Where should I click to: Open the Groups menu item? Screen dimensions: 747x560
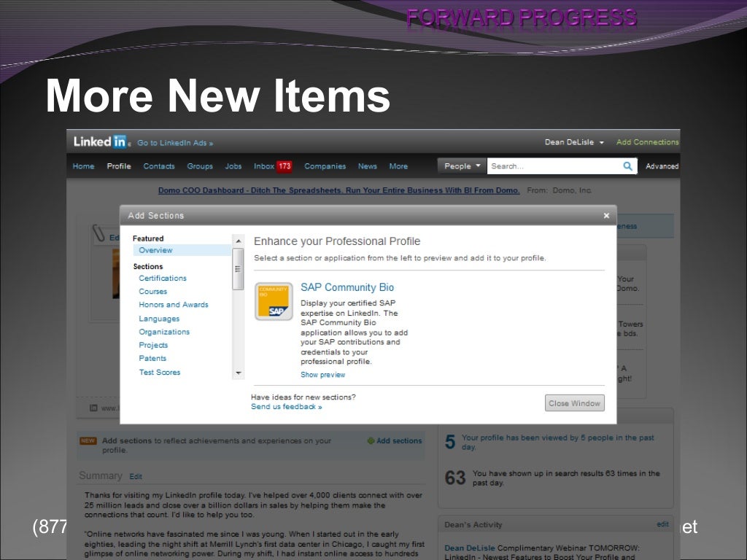[x=200, y=166]
